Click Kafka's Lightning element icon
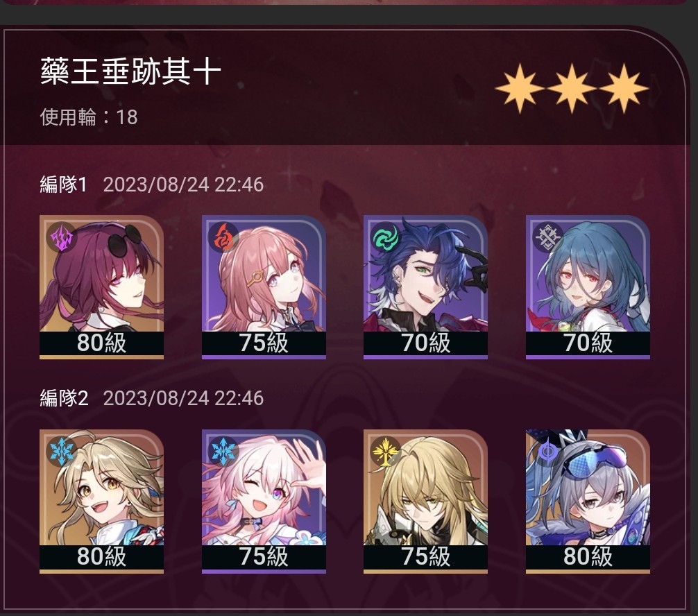698x616 pixels. tap(62, 238)
